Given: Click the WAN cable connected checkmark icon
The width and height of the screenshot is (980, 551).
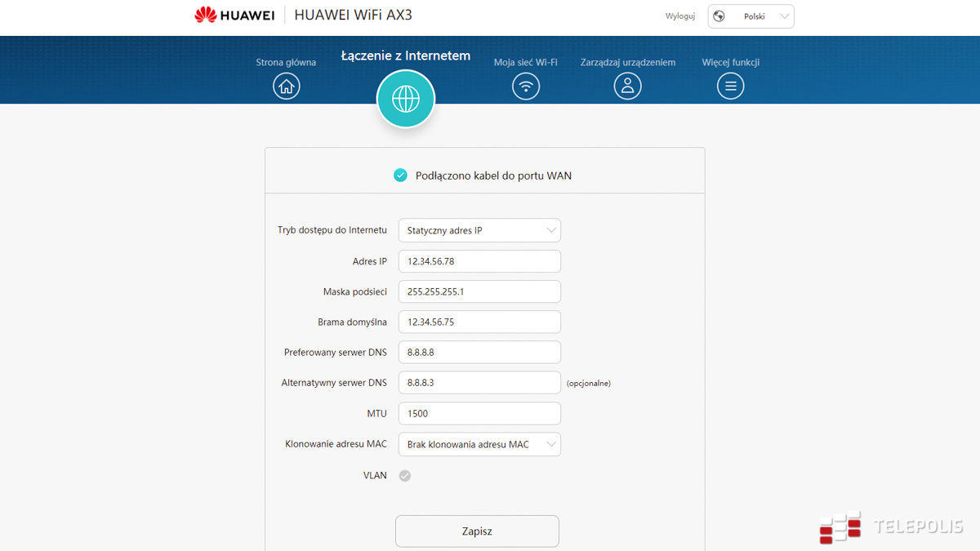Looking at the screenshot, I should click(400, 175).
